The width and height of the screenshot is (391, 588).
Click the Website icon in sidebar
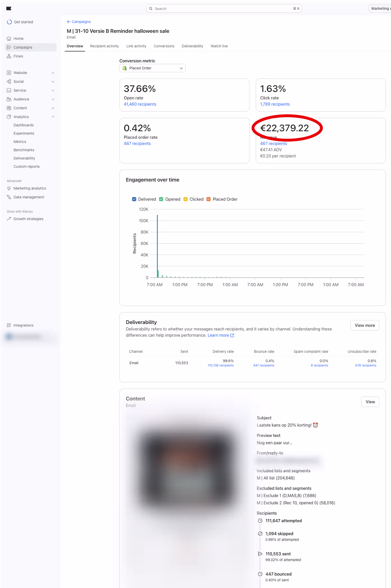point(9,73)
